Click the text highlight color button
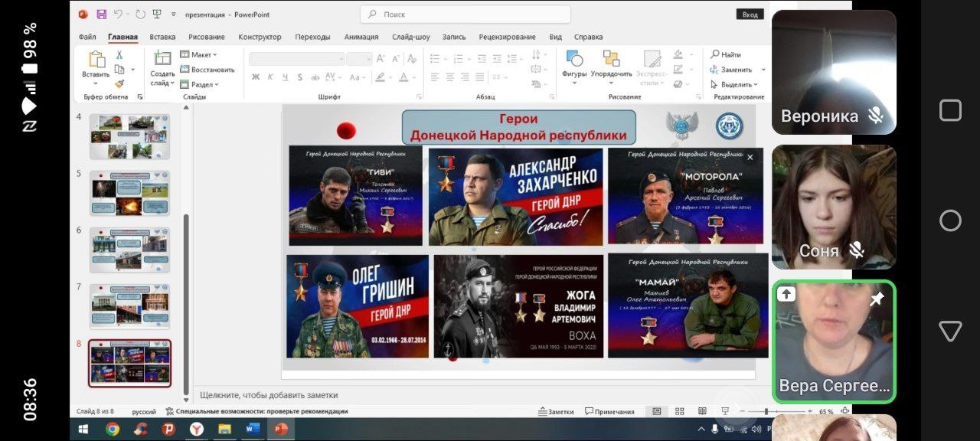The width and height of the screenshot is (980, 441). [381, 77]
